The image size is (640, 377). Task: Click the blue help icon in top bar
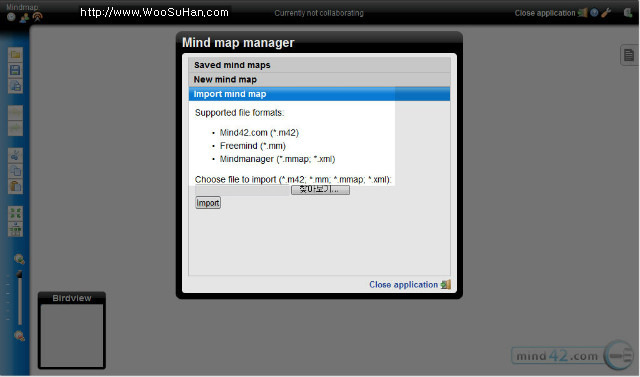(x=594, y=13)
